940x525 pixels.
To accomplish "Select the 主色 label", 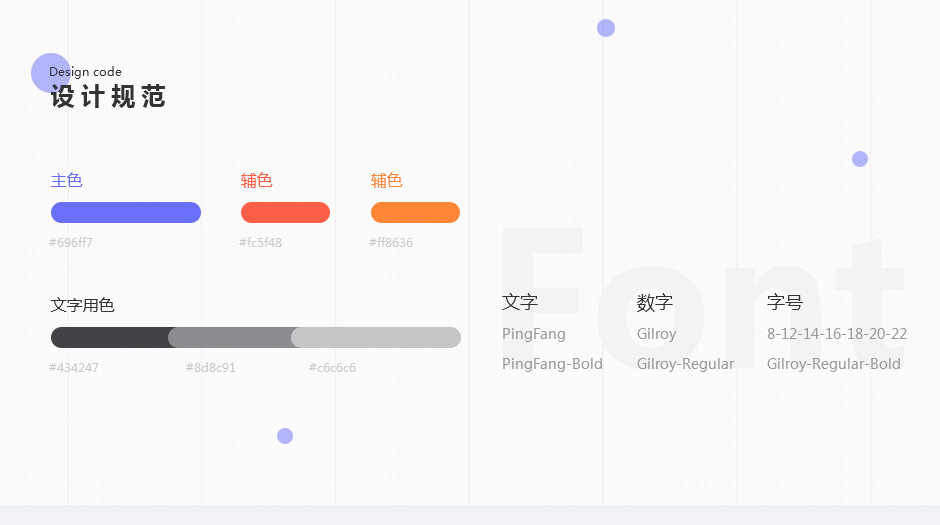I will [x=67, y=180].
